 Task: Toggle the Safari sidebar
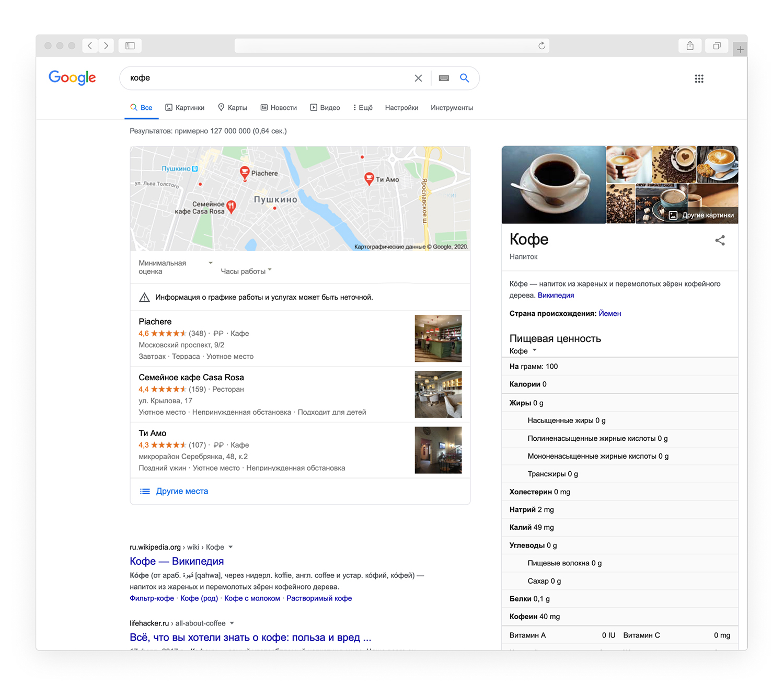(x=130, y=46)
